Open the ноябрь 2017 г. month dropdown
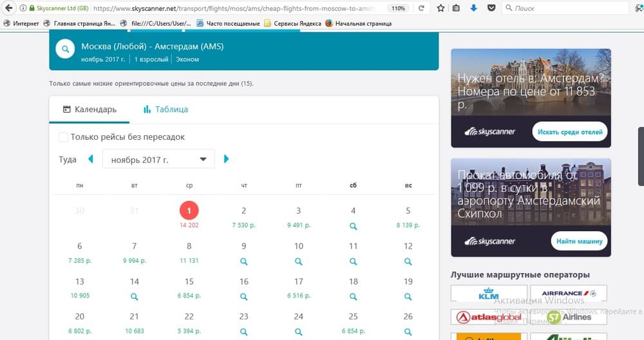Image resolution: width=644 pixels, height=340 pixels. 158,159
